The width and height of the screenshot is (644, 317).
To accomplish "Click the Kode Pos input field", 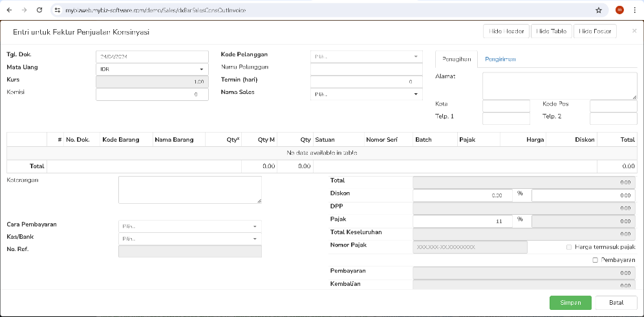I will (x=614, y=106).
